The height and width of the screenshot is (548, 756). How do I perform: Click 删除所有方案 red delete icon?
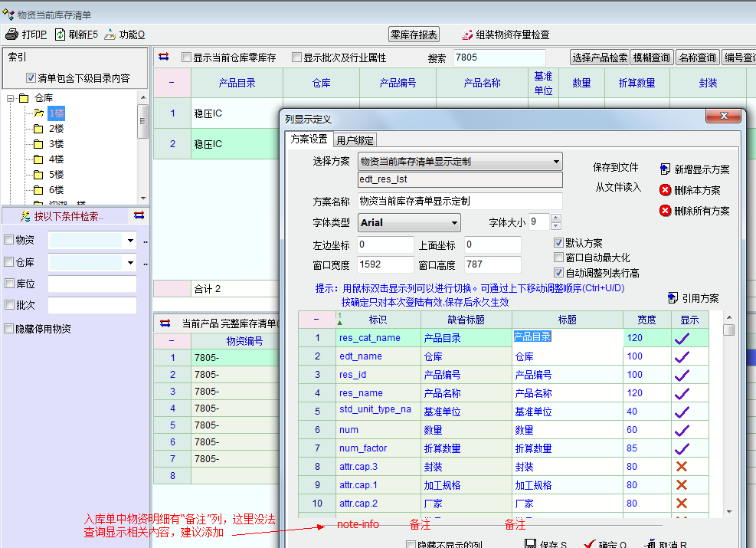point(665,211)
